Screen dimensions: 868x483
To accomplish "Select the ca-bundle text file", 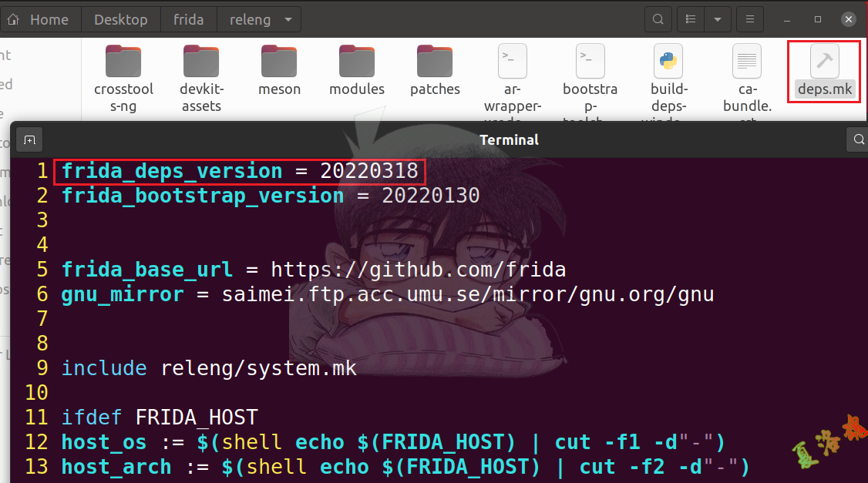I will pyautogui.click(x=746, y=62).
